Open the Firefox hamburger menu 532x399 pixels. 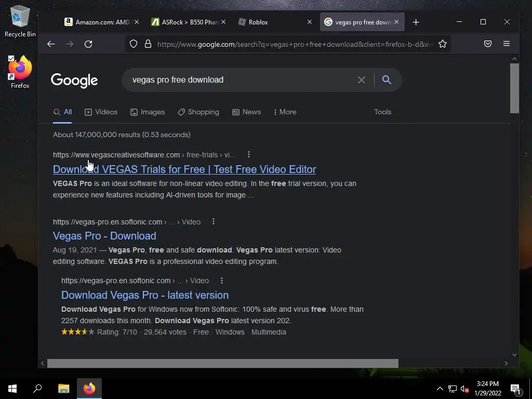coord(506,44)
